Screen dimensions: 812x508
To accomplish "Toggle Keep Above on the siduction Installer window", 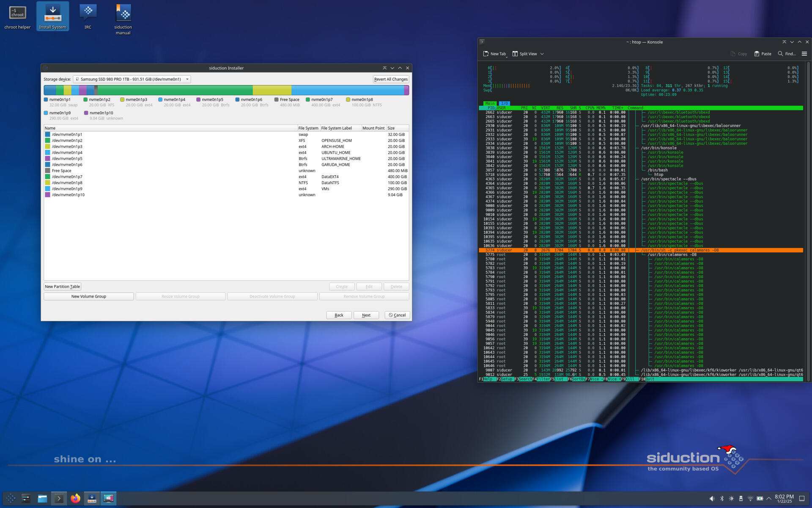I will [384, 68].
